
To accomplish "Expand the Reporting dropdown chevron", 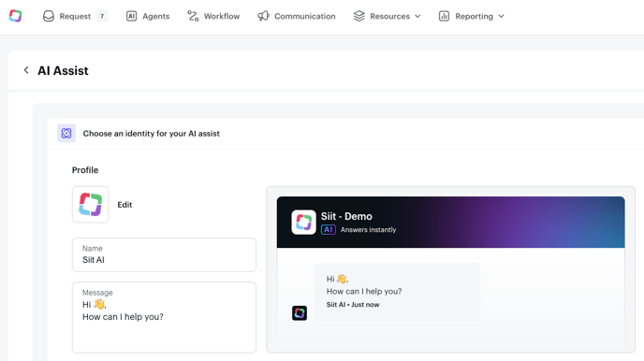I will (501, 16).
